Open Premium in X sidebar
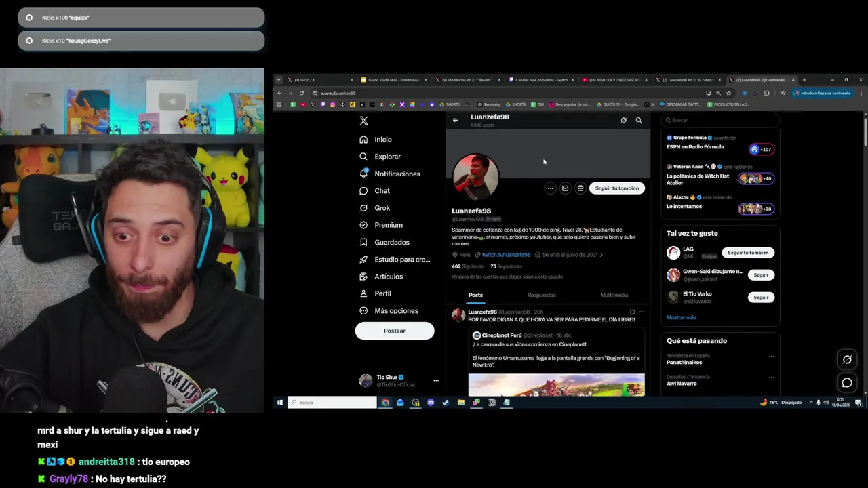 381,225
